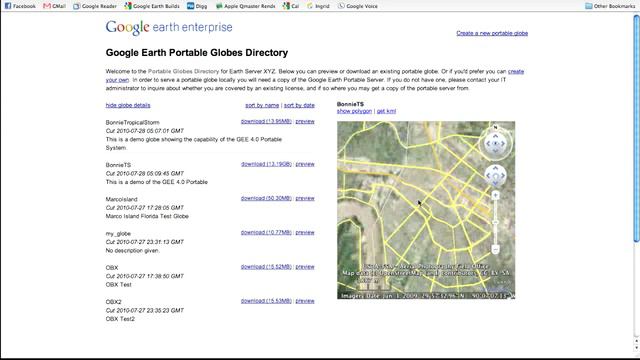Sort the globe list by name
This screenshot has width=640, height=360.
262,105
